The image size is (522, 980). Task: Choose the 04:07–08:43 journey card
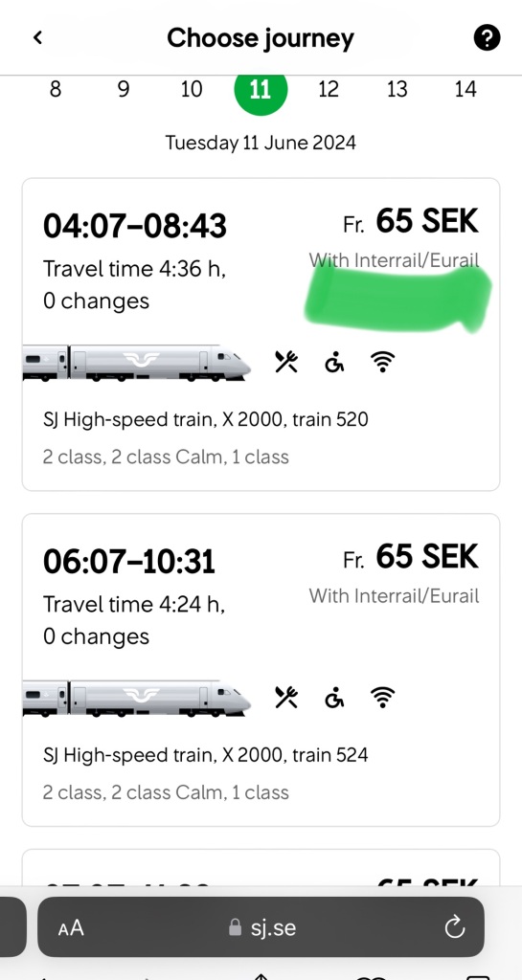tap(261, 334)
